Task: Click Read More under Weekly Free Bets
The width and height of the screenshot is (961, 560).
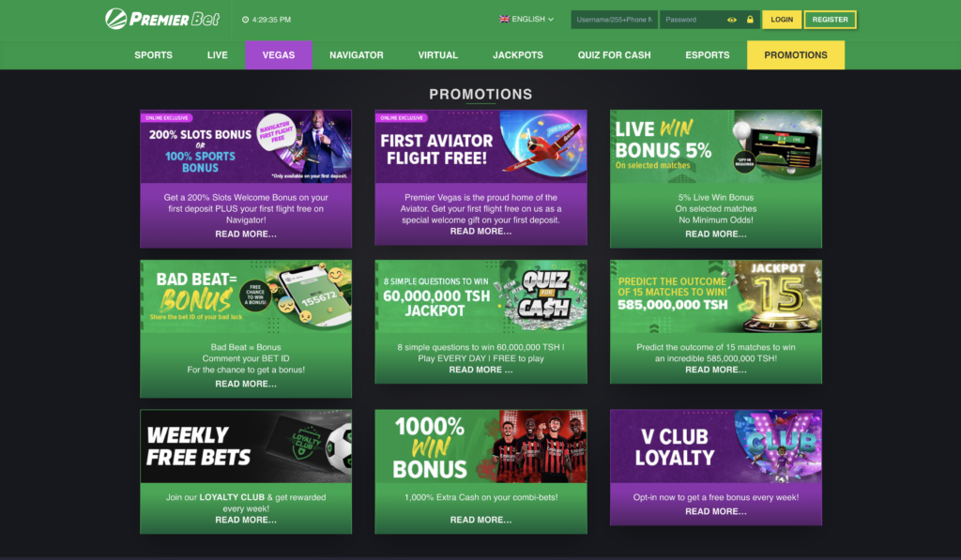Action: click(x=246, y=520)
